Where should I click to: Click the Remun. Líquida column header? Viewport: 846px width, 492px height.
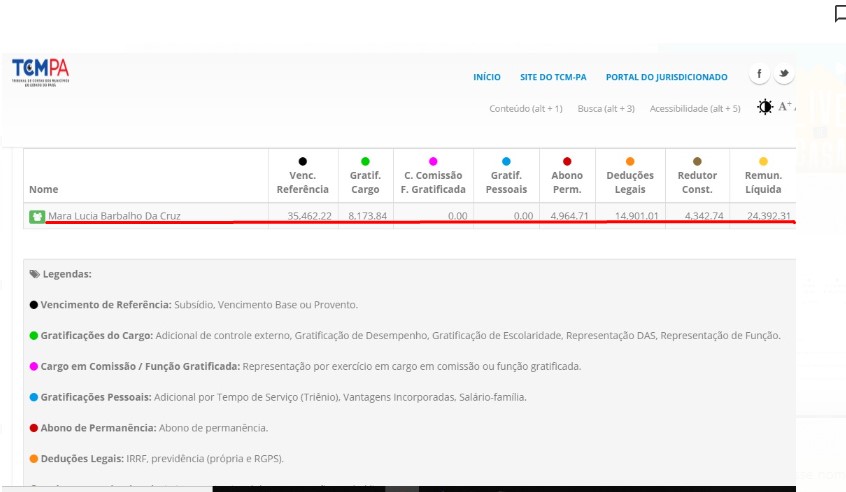763,182
